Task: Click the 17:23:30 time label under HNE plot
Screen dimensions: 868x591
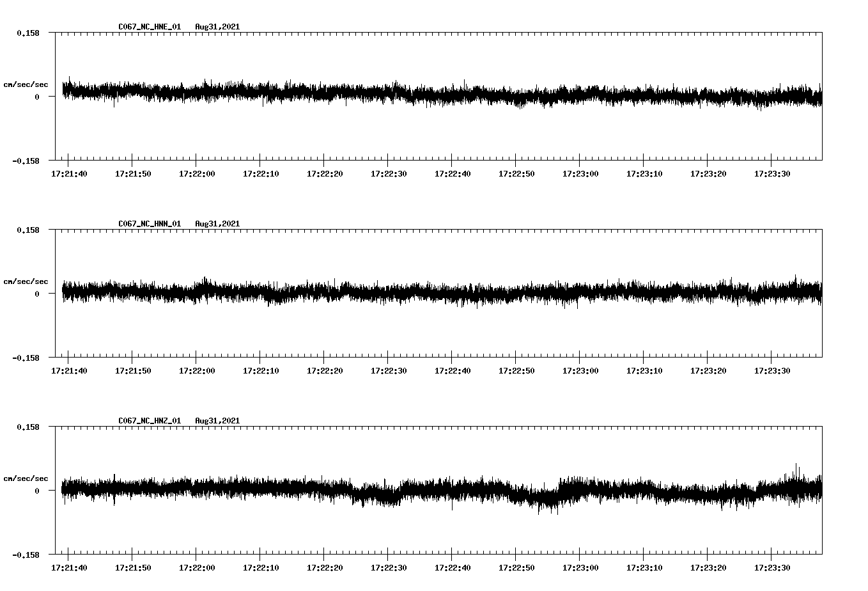Action: [772, 173]
